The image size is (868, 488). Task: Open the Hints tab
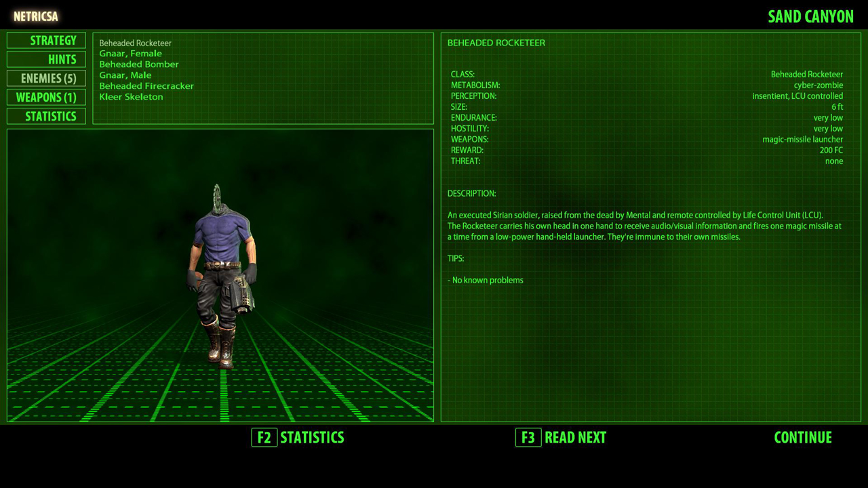pyautogui.click(x=46, y=59)
